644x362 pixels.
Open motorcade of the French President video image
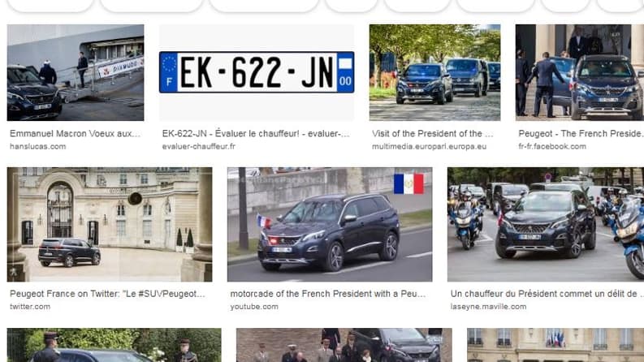[330, 224]
